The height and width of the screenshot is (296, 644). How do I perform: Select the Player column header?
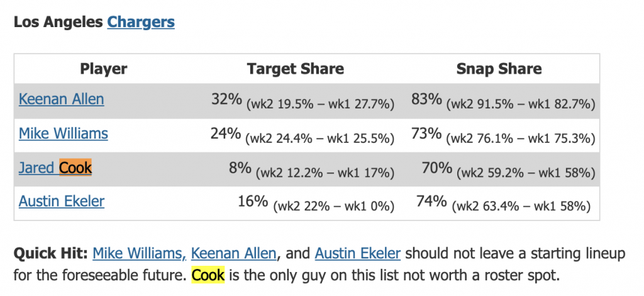(104, 69)
